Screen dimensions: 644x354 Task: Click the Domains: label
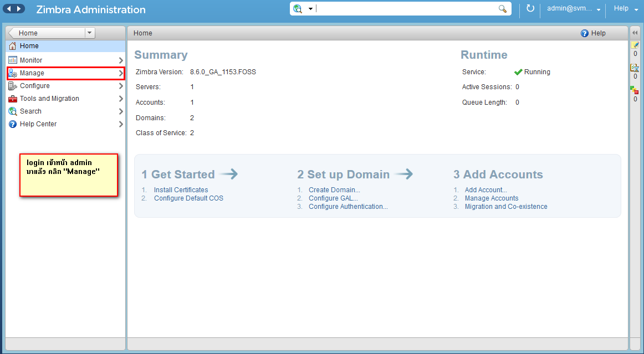click(151, 118)
